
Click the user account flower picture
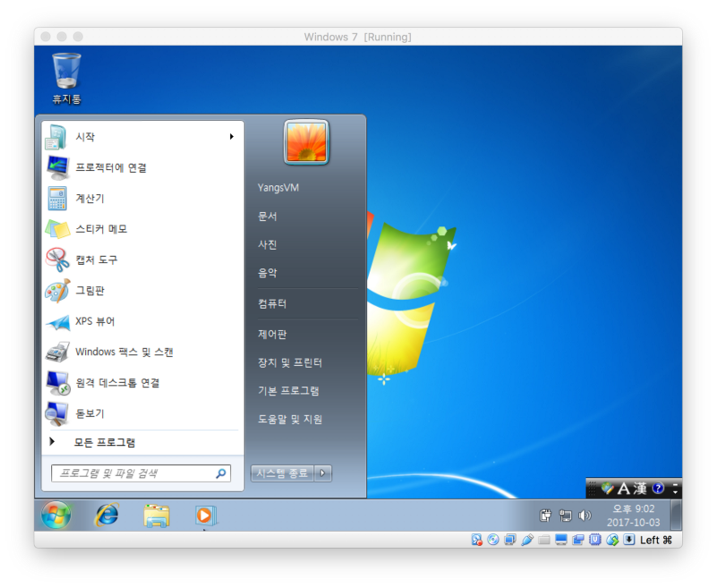[x=306, y=142]
